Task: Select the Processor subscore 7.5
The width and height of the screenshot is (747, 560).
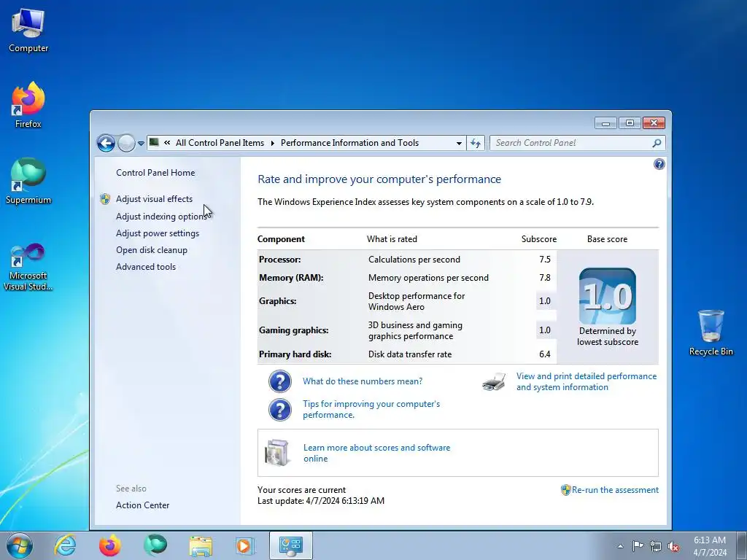Action: pos(545,260)
